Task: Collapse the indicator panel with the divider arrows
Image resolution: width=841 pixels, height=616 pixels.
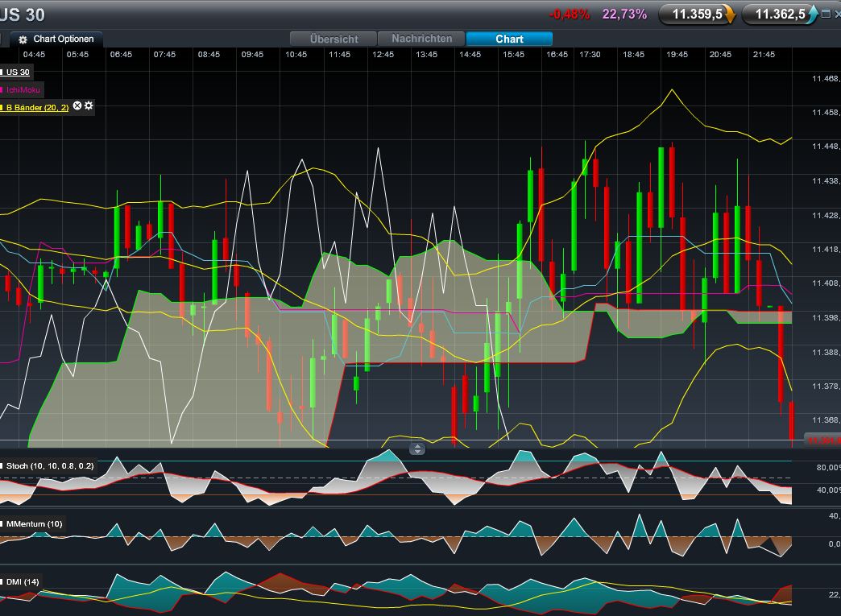Action: pos(418,449)
